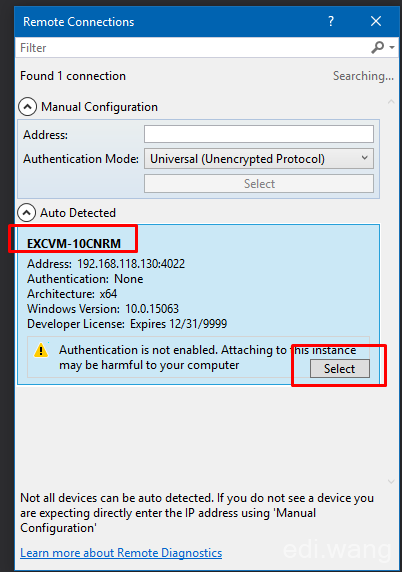Click the address 192.168.118.130:4022 line
The width and height of the screenshot is (402, 572).
tap(106, 264)
